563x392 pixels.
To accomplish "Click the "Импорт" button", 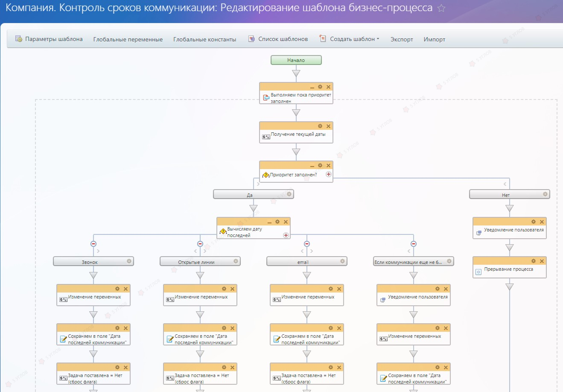I will 434,39.
